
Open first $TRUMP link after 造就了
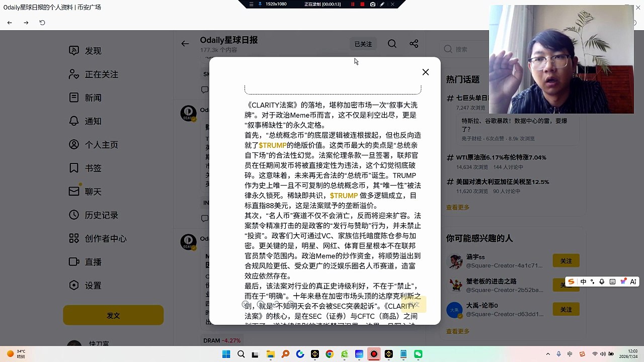point(273,145)
